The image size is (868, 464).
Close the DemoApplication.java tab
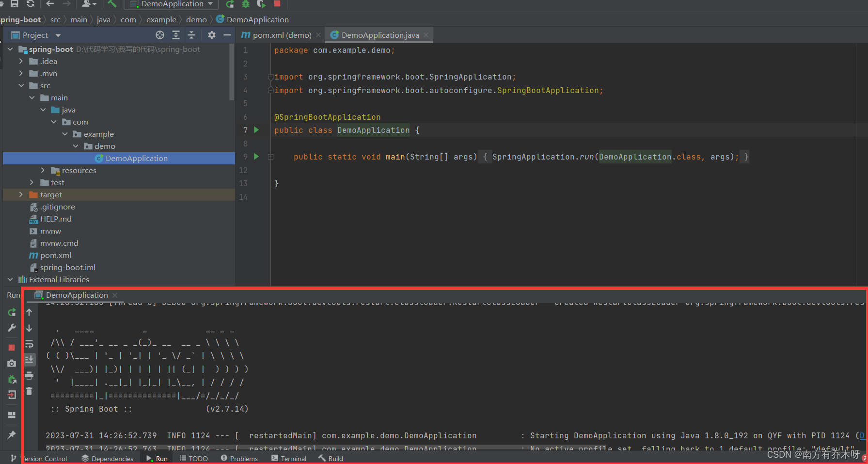426,35
